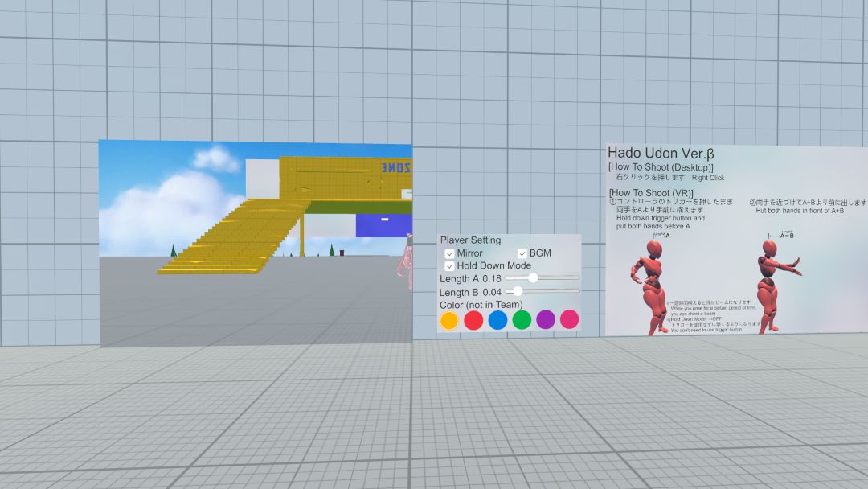Click the right mannequin pose figure

[772, 273]
